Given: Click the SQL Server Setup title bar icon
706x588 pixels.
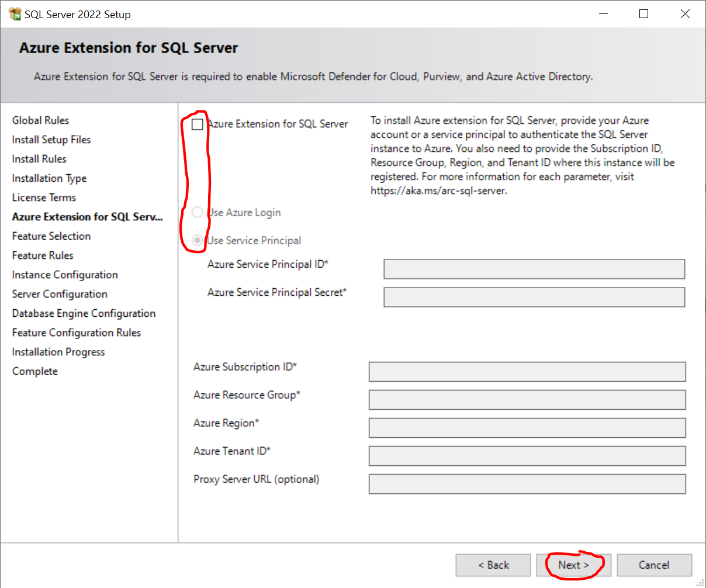Looking at the screenshot, I should [x=14, y=14].
